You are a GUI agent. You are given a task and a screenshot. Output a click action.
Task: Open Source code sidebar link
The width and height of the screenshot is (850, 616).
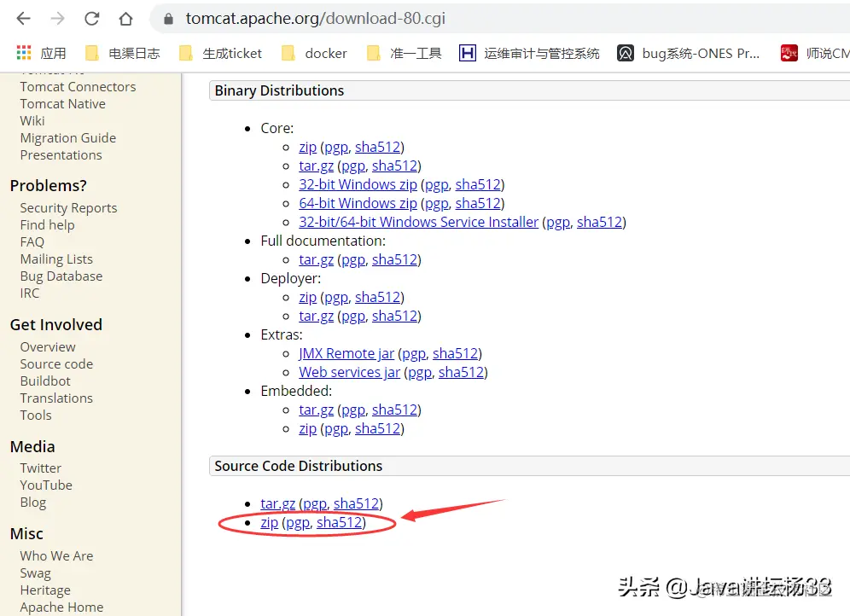click(56, 364)
